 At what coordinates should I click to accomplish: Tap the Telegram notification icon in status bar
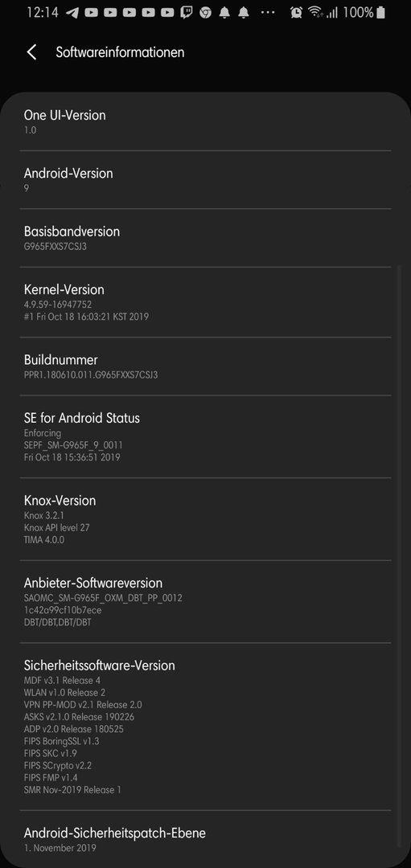coord(72,12)
